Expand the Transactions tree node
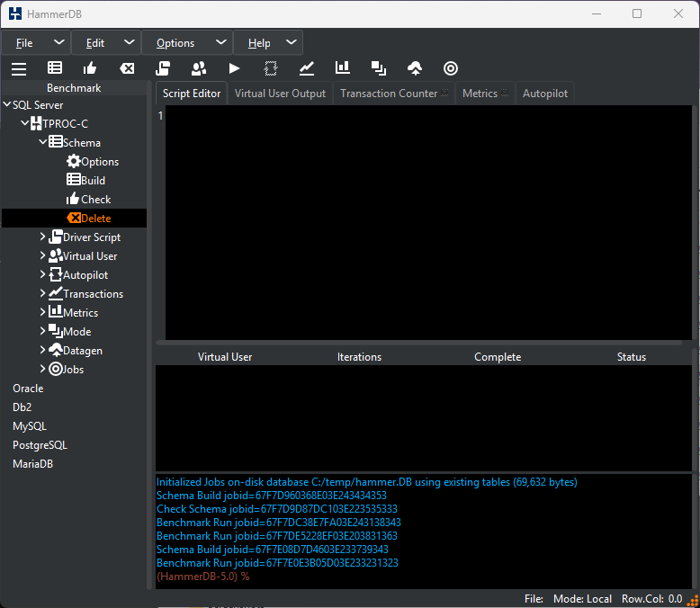Viewport: 700px width, 608px height. pos(43,293)
